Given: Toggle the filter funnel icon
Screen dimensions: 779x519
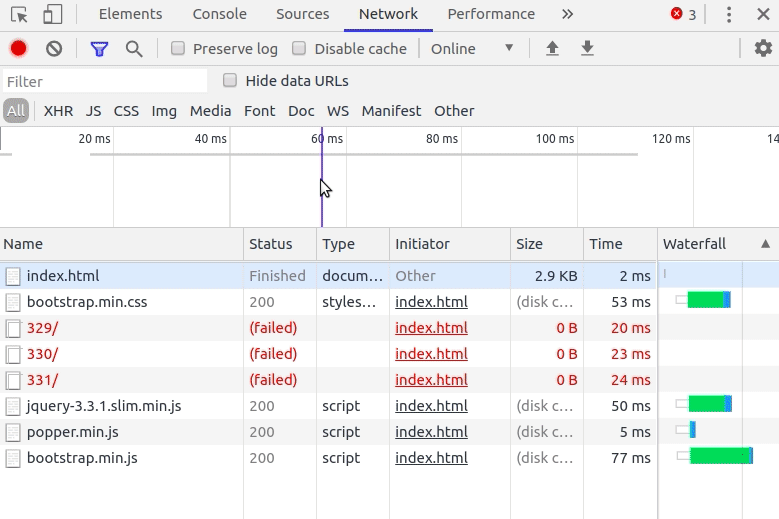Looking at the screenshot, I should [x=99, y=49].
